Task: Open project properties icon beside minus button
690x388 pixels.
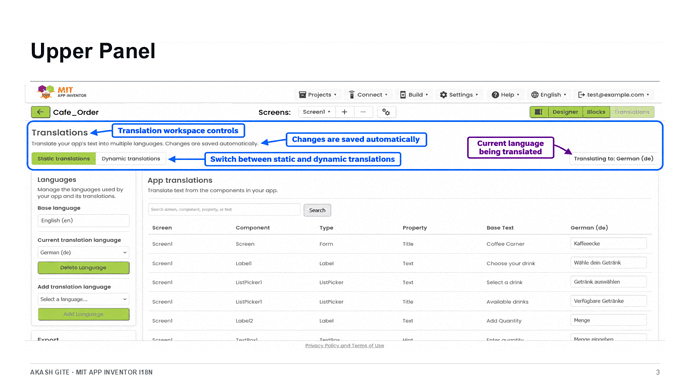Action: (386, 112)
